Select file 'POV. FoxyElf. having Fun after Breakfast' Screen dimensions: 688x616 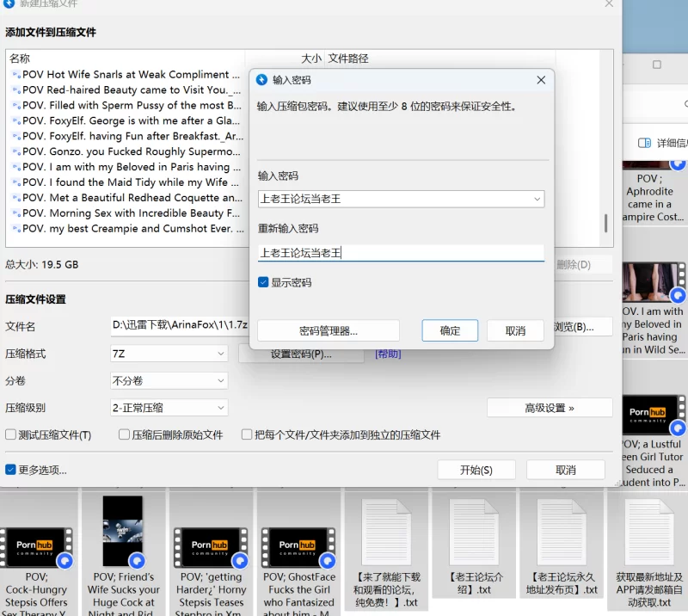(132, 136)
